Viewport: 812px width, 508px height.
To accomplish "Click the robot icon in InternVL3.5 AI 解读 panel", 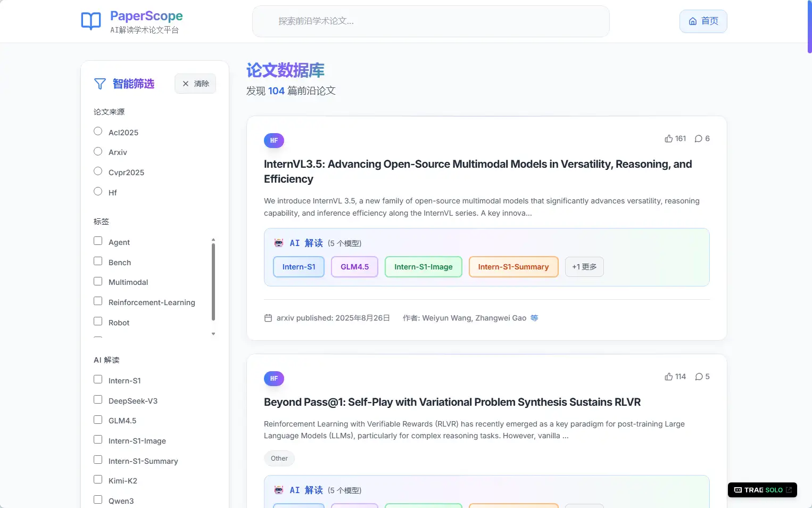I will click(279, 243).
